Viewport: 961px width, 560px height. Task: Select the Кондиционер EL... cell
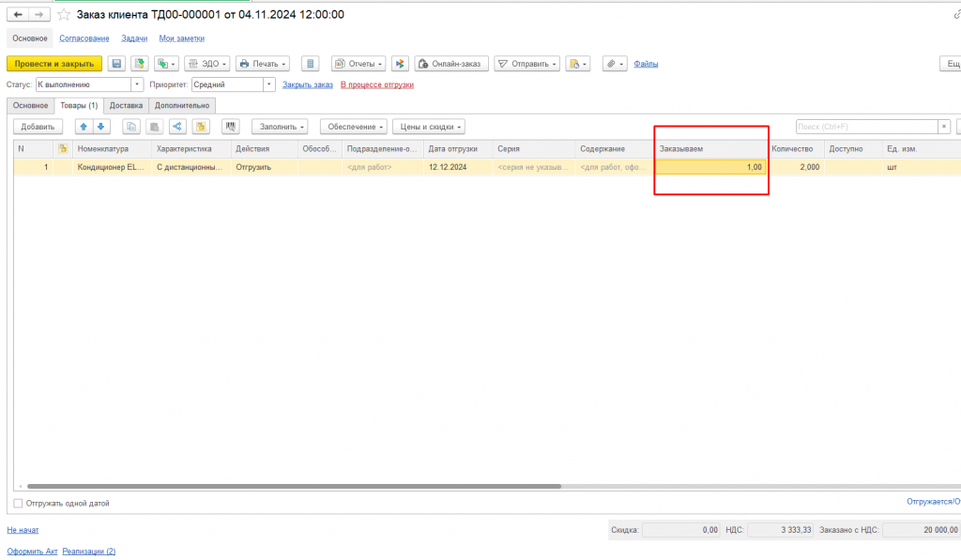[113, 167]
